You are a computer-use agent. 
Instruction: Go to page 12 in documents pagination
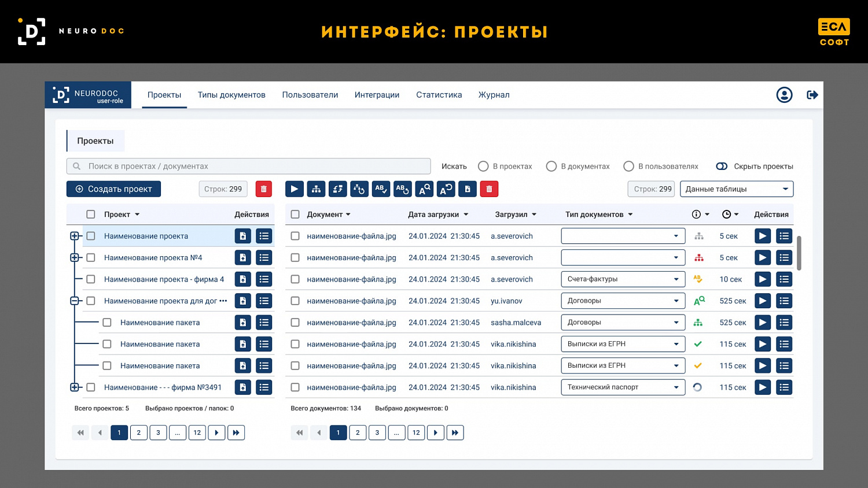[416, 432]
